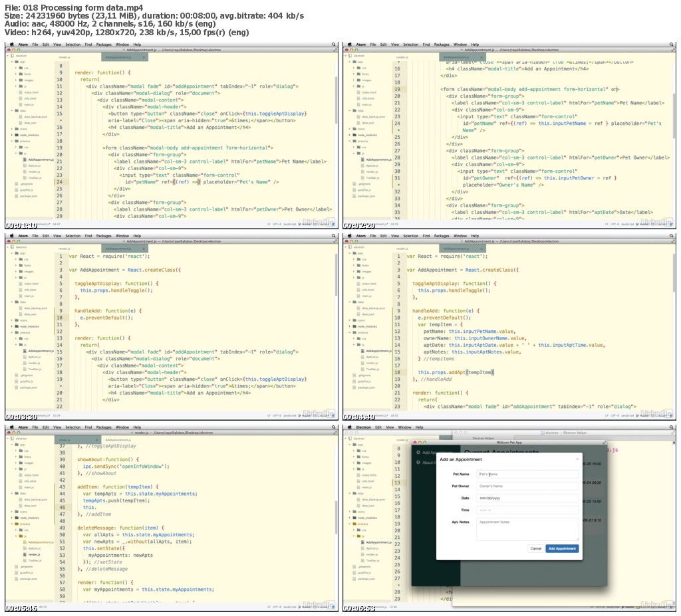
Task: Click the gulpfile.js file icon in 00:03:30 frame
Action: pos(17,381)
